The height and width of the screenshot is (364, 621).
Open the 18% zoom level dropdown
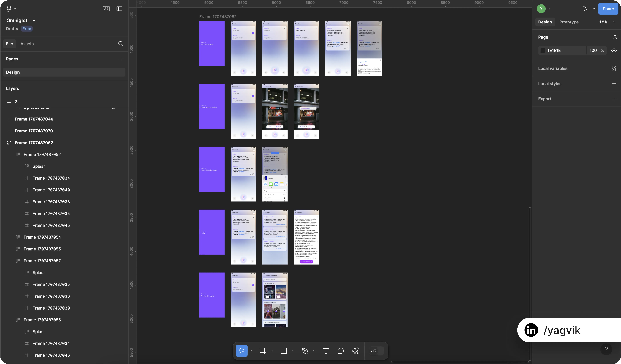click(x=607, y=22)
